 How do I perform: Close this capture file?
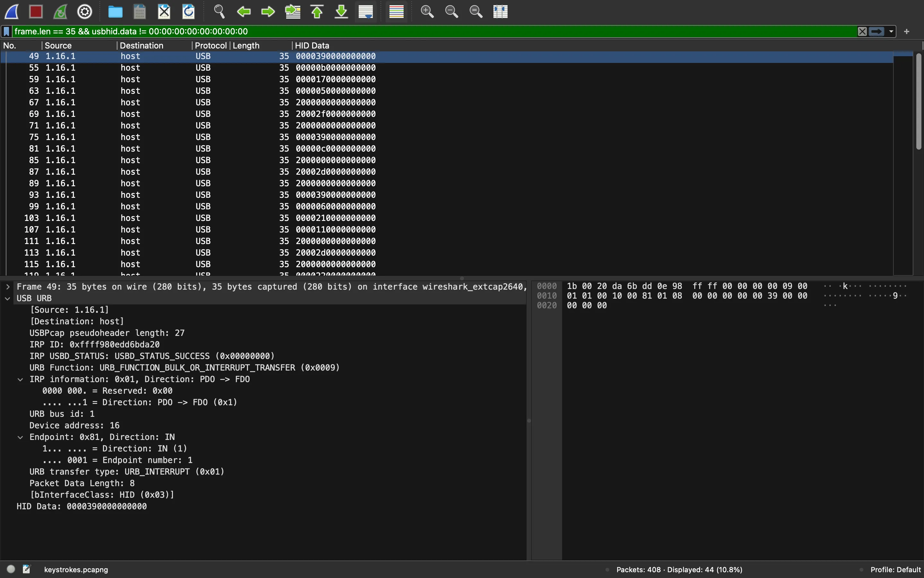(164, 12)
